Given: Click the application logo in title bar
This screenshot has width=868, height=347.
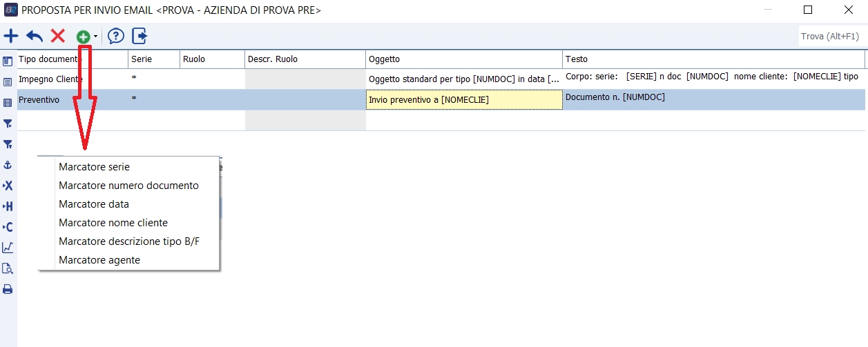Looking at the screenshot, I should pos(10,10).
